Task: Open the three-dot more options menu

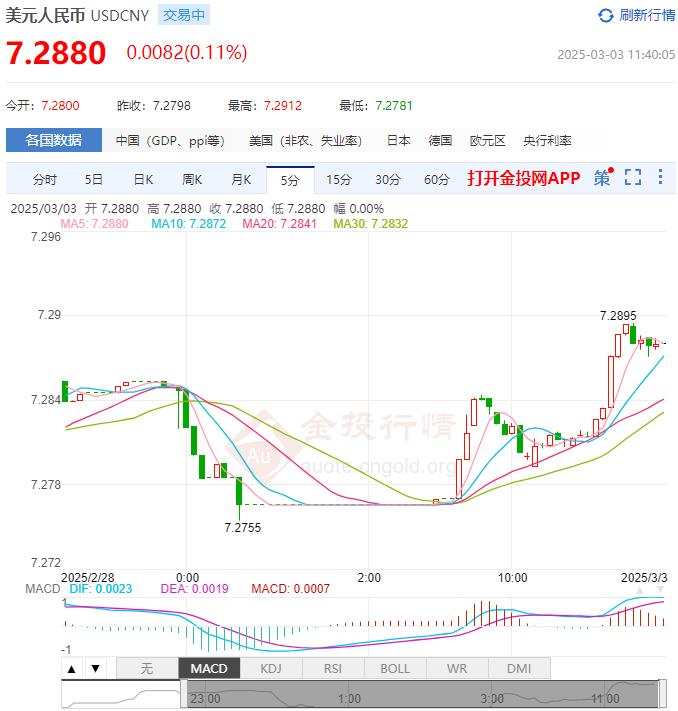Action: (x=660, y=177)
